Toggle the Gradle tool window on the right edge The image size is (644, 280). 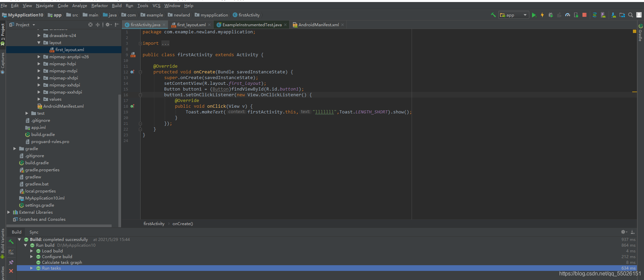point(641,33)
